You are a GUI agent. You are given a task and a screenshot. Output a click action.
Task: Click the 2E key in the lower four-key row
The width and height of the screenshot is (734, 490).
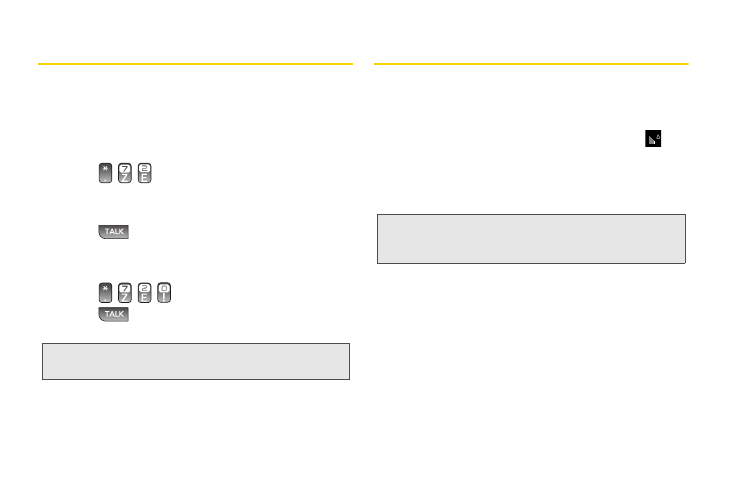pos(145,293)
